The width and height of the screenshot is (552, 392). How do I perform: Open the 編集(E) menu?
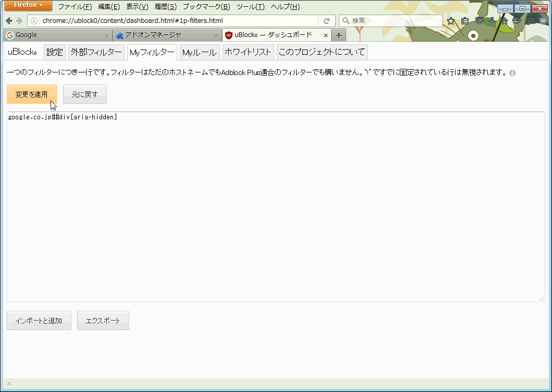(109, 7)
